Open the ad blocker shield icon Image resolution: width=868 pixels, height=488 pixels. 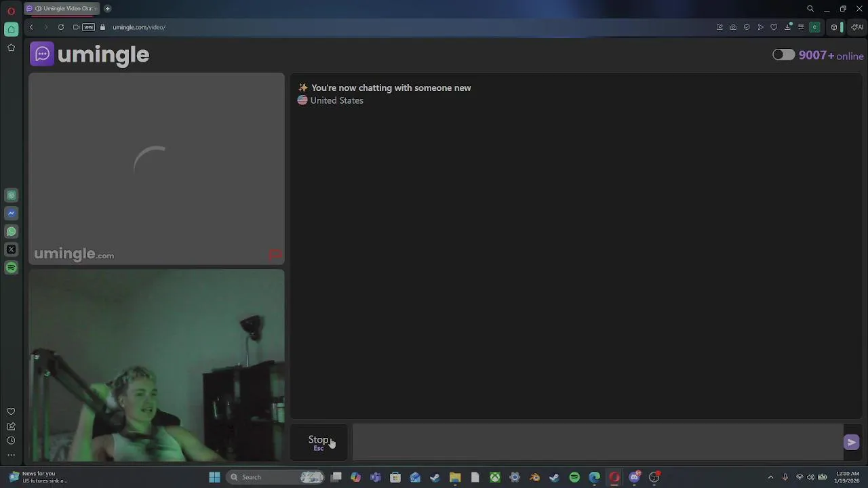(x=747, y=27)
